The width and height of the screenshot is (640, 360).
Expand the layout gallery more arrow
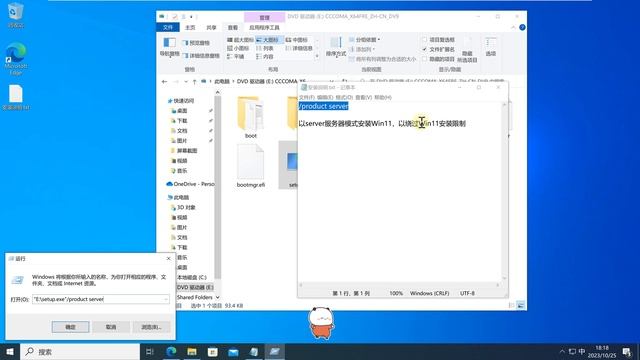pos(317,57)
